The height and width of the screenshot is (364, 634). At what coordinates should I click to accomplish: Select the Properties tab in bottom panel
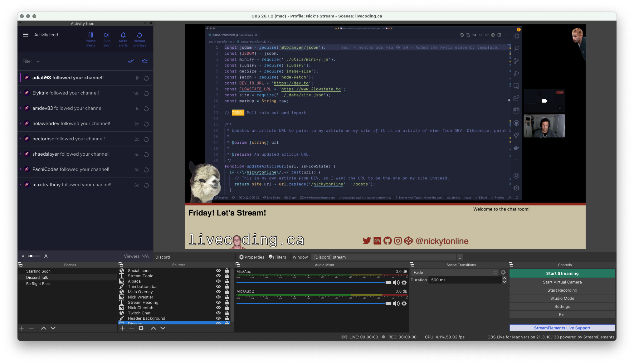(251, 257)
